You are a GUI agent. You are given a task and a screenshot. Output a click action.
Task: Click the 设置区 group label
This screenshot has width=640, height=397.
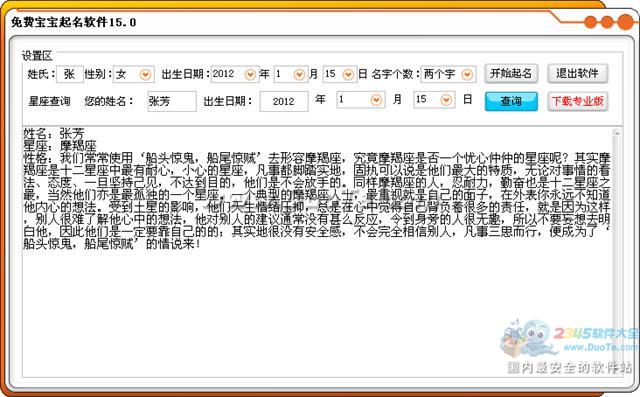(x=37, y=55)
